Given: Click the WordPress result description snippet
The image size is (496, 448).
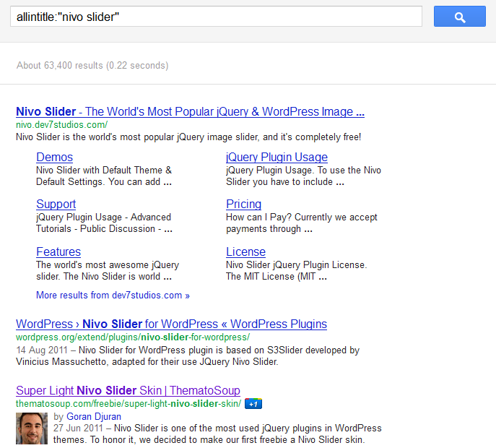Looking at the screenshot, I should pos(188,356).
